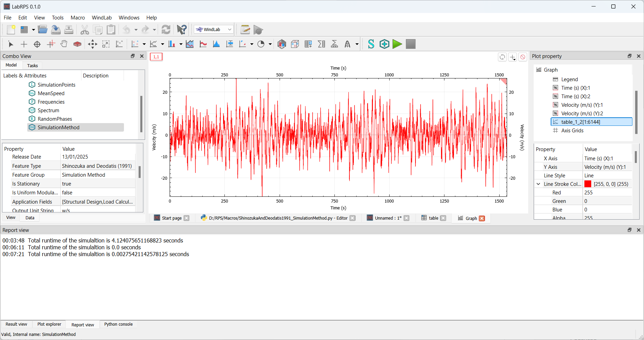Open the WindLab workbench dropdown
The width and height of the screenshot is (644, 340).
coord(214,30)
